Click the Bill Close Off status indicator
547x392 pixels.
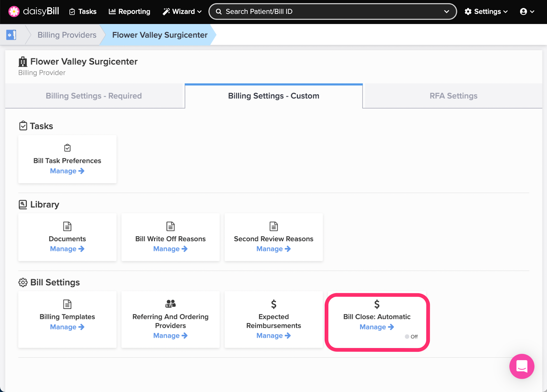pyautogui.click(x=411, y=337)
